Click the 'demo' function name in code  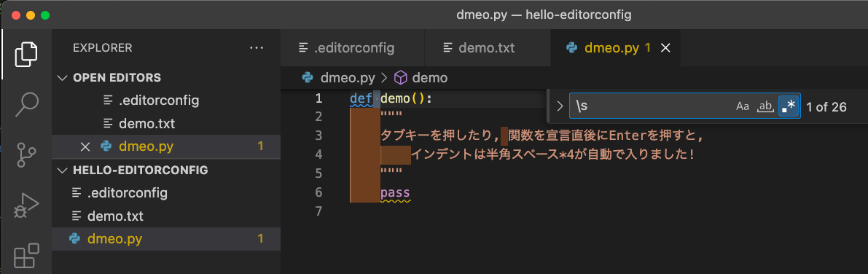pos(395,98)
